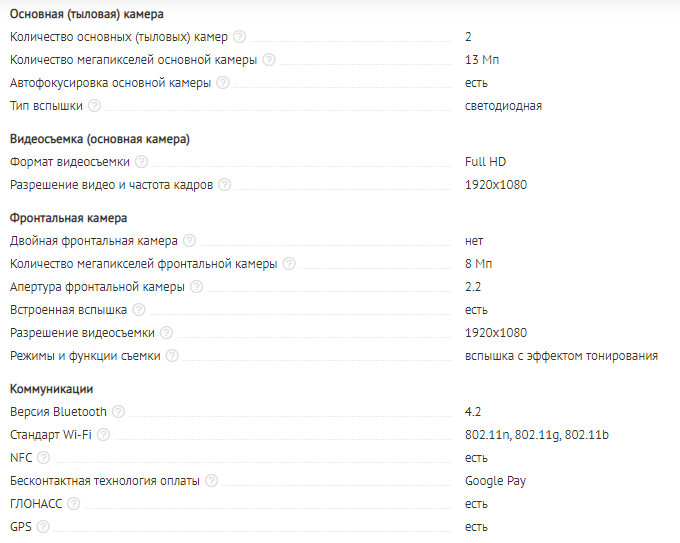Open question mark icon beside GPS

pos(43,527)
